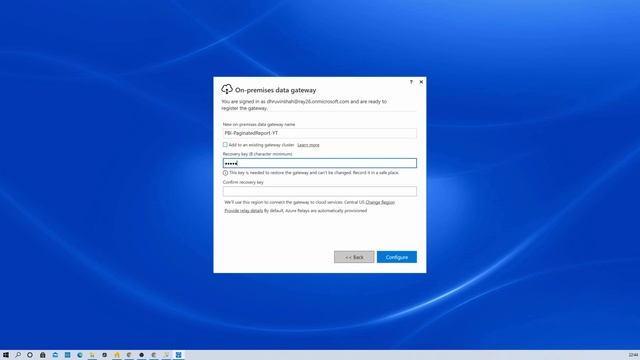Viewport: 640px width, 360px height.
Task: Select the active gateway app taskbar icon
Action: coord(178,355)
